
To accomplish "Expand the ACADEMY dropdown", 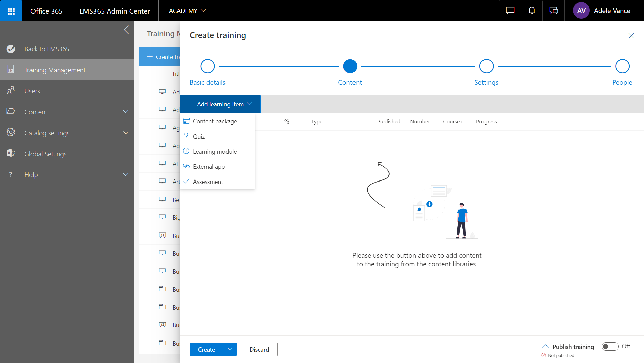I will coord(187,11).
